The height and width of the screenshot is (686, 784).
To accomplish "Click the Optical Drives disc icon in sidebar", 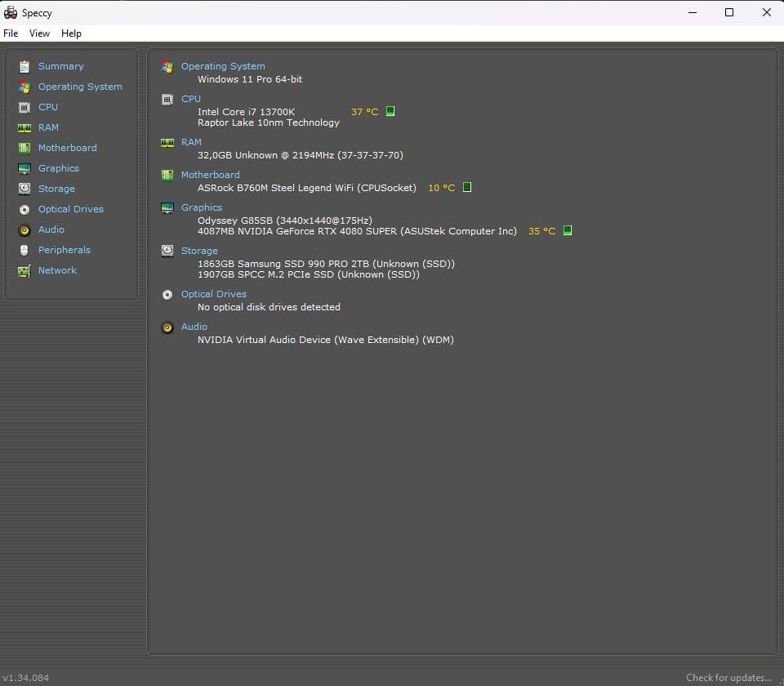I will tap(24, 210).
